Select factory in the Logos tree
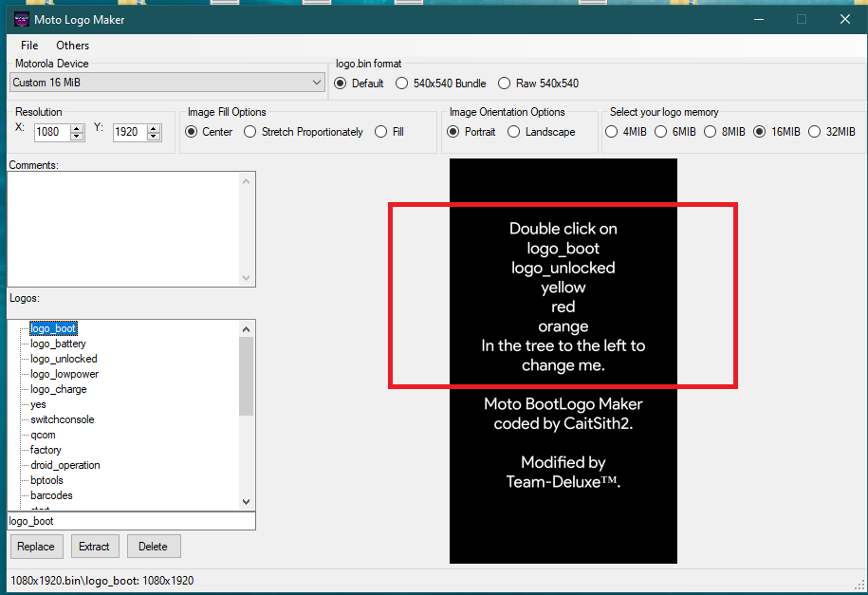This screenshot has width=868, height=595. tap(46, 450)
